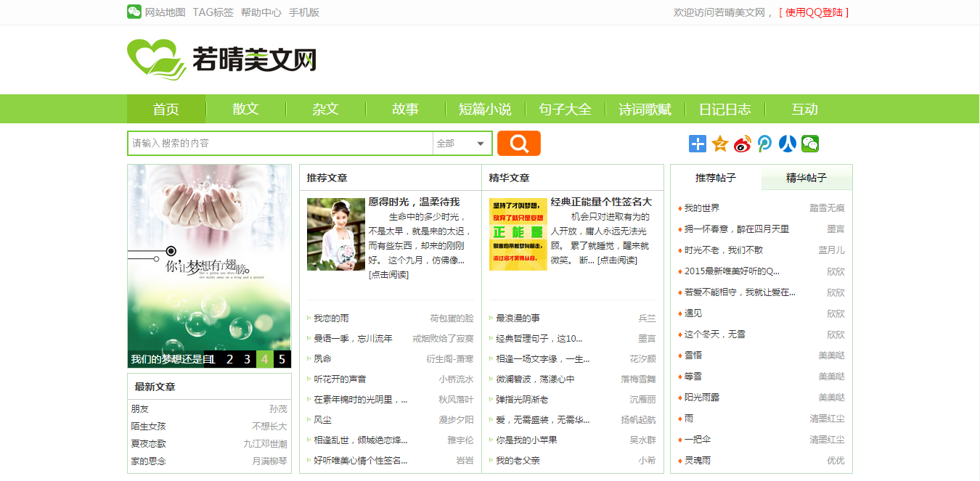Click the 正能量 thumbnail in 精华文章
This screenshot has width=980, height=481.
pyautogui.click(x=518, y=234)
